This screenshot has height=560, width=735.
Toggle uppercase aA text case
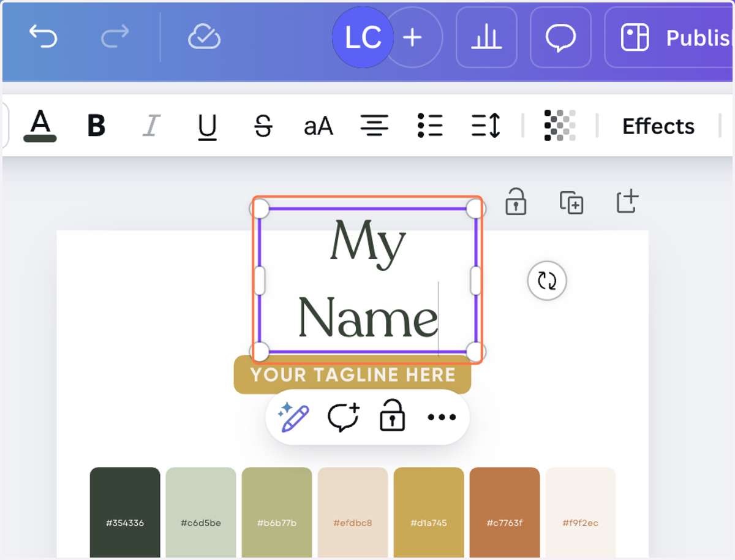(x=318, y=126)
